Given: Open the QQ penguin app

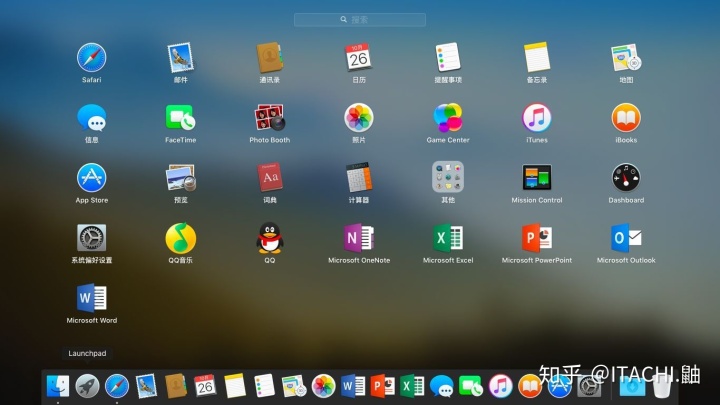Looking at the screenshot, I should coord(270,238).
